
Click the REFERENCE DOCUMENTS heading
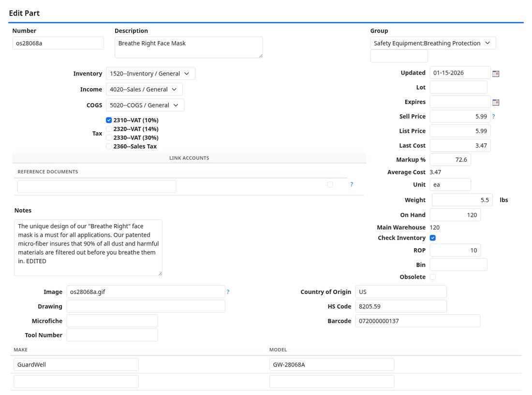click(48, 172)
